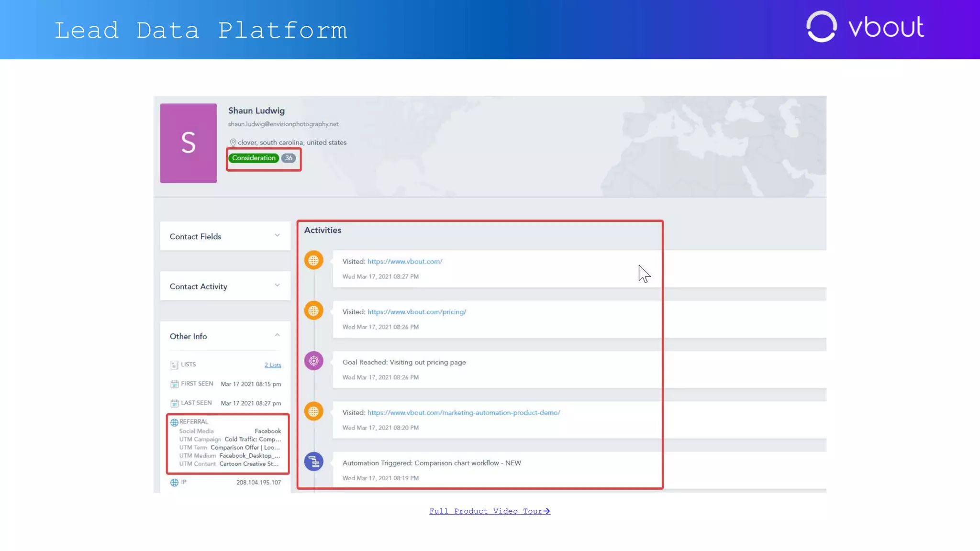The width and height of the screenshot is (980, 551).
Task: Click the First Seen date Mar 17 2021 08:15 pm
Action: coord(251,384)
